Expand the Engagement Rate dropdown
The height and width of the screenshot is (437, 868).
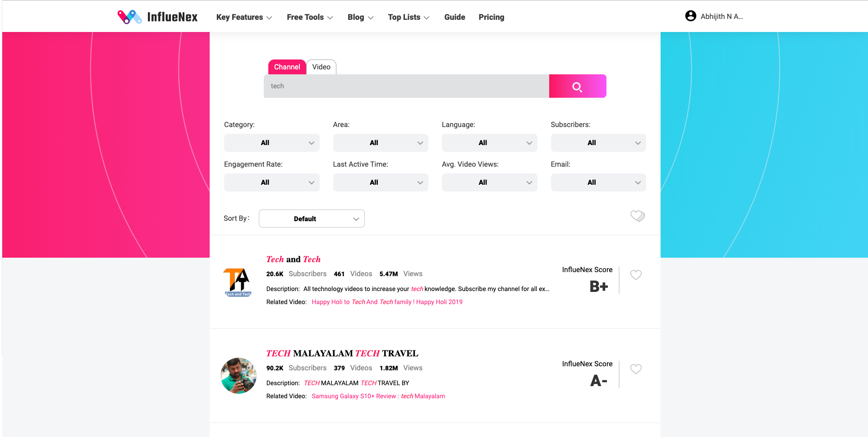pyautogui.click(x=271, y=182)
